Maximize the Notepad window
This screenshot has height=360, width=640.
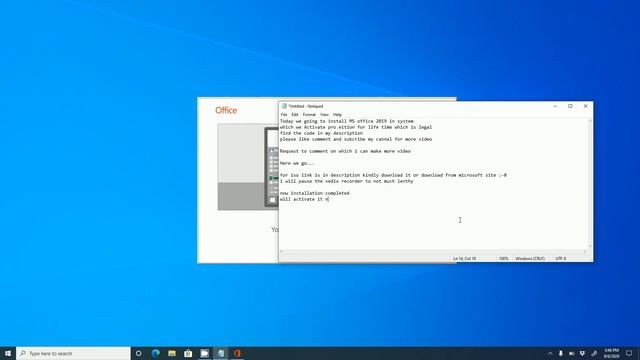pos(570,106)
